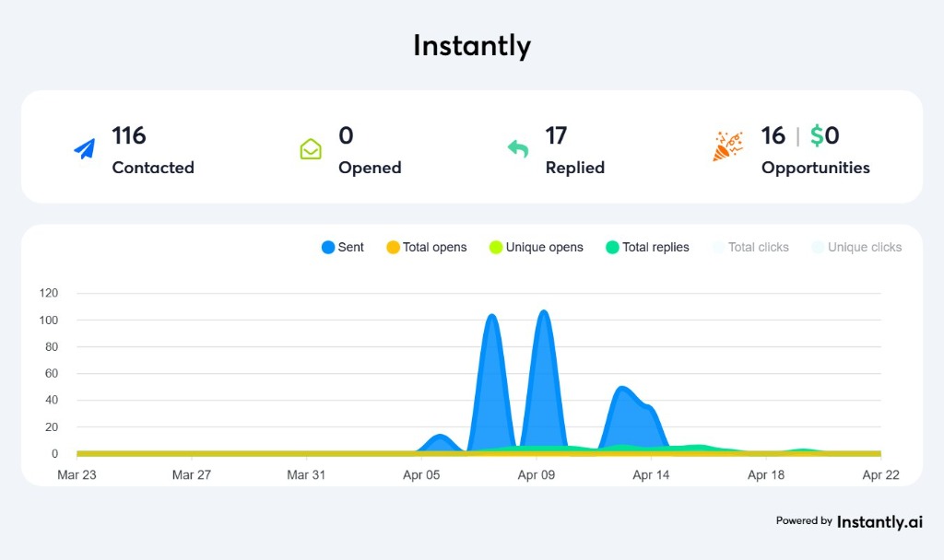944x560 pixels.
Task: Click the envelope Opened icon
Action: [311, 148]
